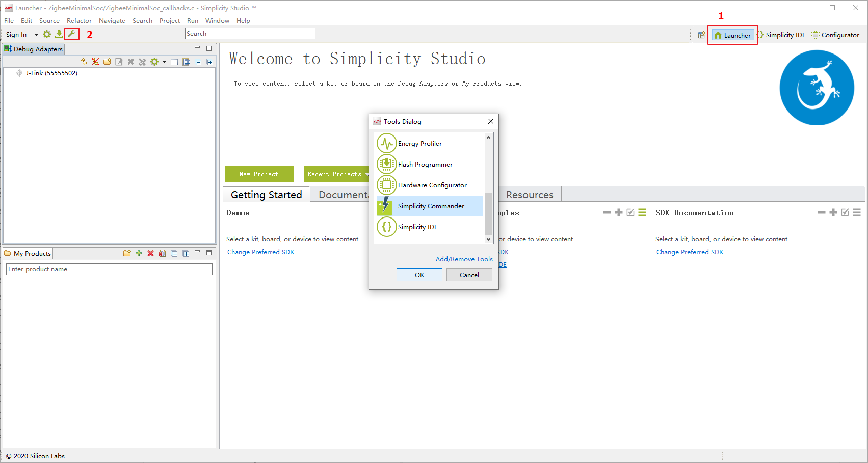This screenshot has width=868, height=463.
Task: Toggle the checkbox icon left of SDK Documentation
Action: [630, 212]
